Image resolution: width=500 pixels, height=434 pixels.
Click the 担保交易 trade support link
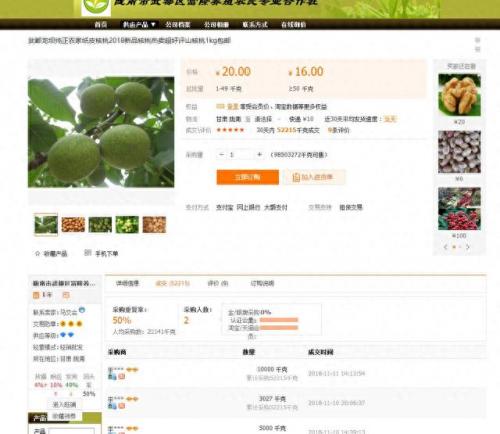[351, 207]
